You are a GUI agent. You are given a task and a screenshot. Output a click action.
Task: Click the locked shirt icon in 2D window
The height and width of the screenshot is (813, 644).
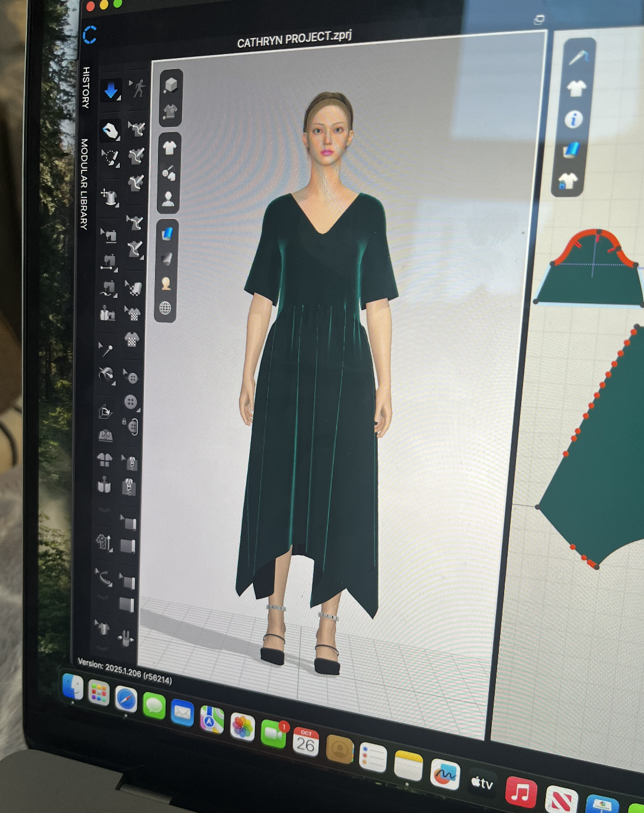(x=568, y=181)
